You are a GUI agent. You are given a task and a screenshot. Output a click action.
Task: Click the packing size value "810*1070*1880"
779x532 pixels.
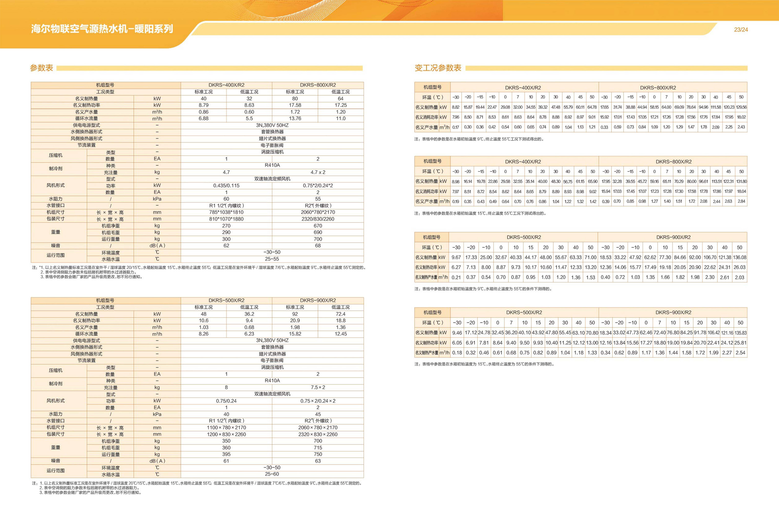[x=226, y=219]
